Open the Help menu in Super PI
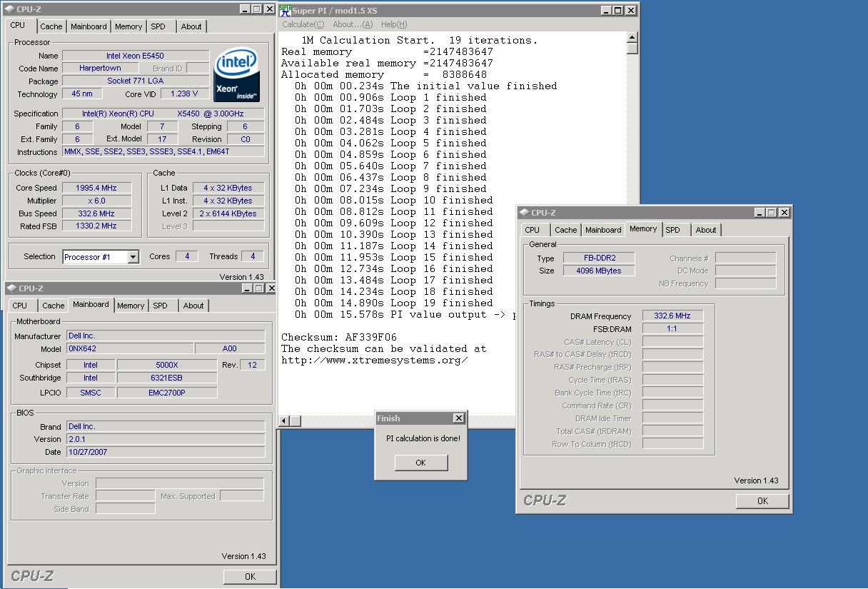 point(394,24)
